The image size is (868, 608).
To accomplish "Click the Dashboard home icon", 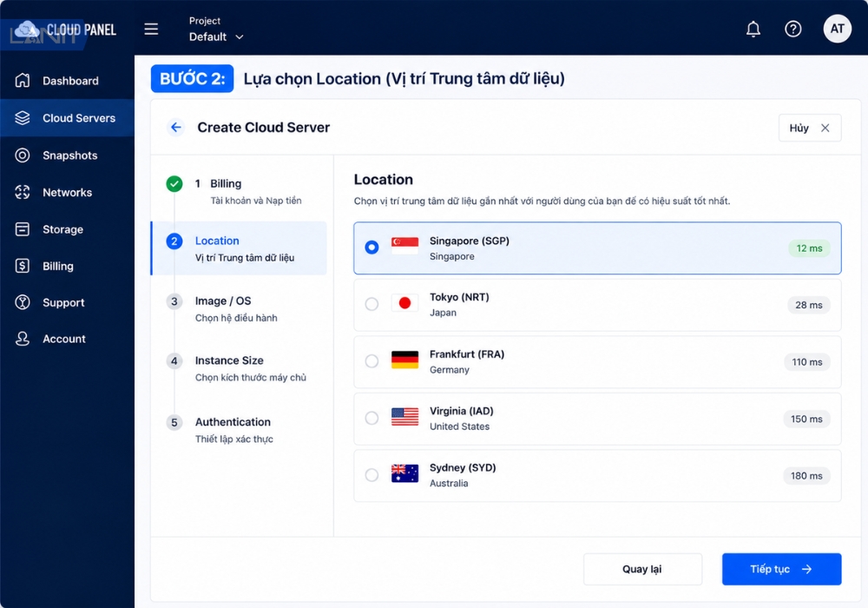I will 23,80.
